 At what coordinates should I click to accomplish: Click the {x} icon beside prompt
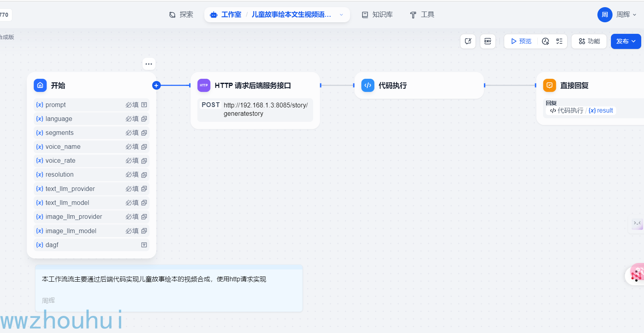click(x=39, y=105)
